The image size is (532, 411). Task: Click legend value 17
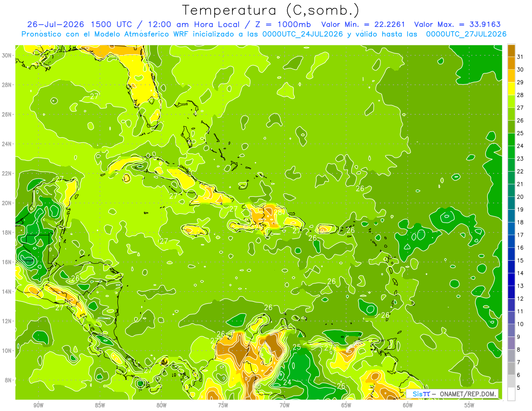(520, 235)
